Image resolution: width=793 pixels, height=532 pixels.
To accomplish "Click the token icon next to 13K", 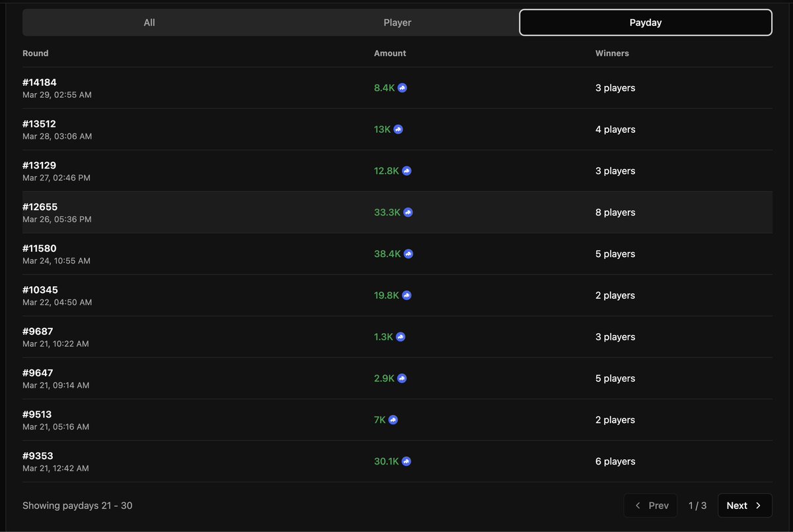I will 398,130.
